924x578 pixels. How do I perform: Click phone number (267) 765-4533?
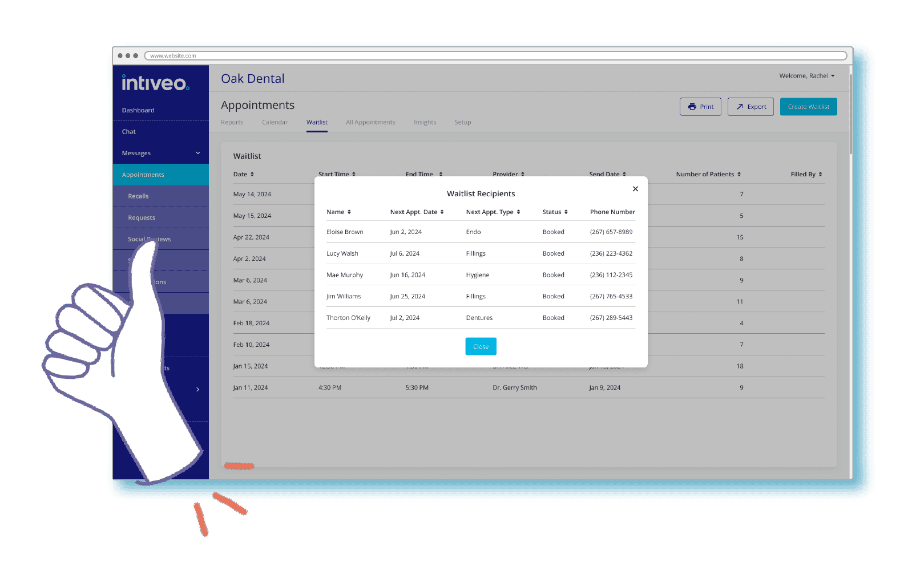(x=611, y=297)
